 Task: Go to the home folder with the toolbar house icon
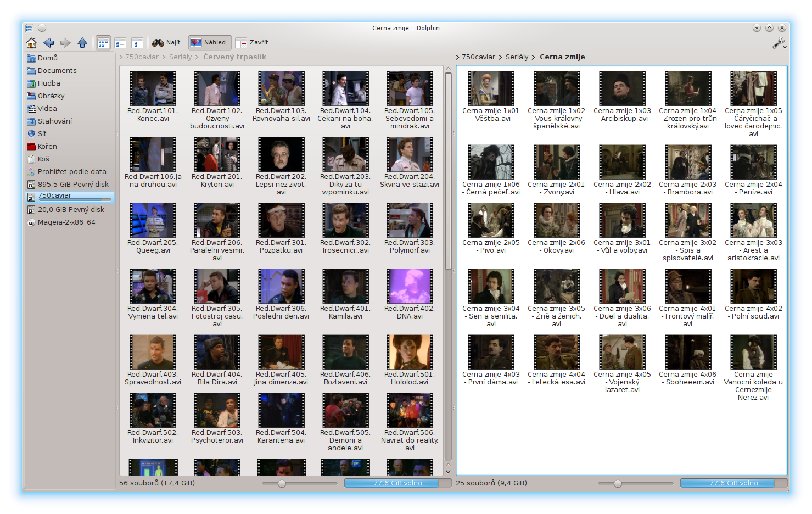31,43
